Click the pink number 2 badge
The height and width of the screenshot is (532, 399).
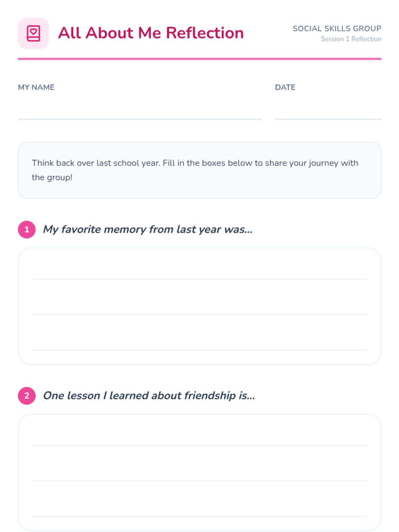(27, 396)
